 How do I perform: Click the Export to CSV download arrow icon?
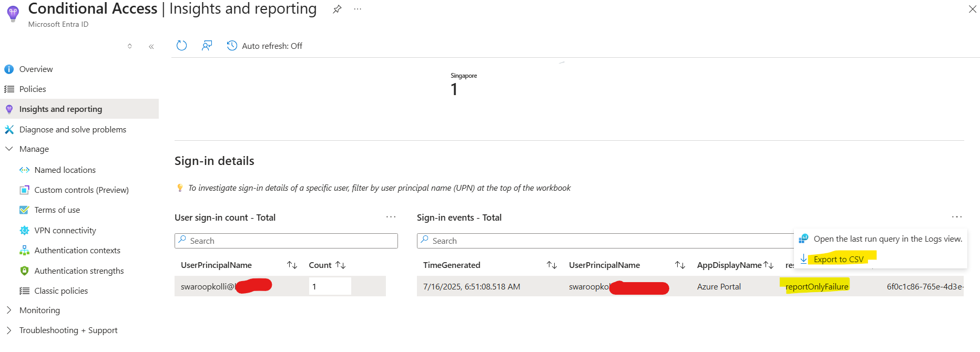pyautogui.click(x=803, y=258)
